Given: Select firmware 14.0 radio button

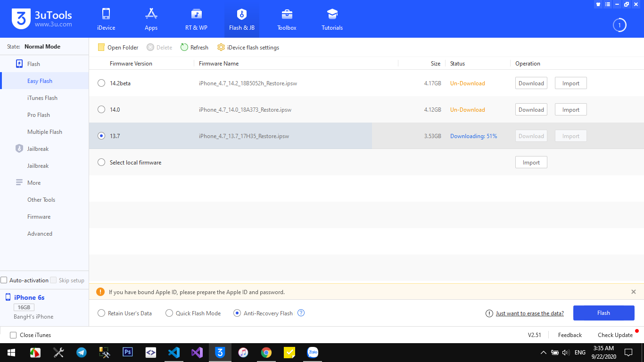Looking at the screenshot, I should point(101,109).
